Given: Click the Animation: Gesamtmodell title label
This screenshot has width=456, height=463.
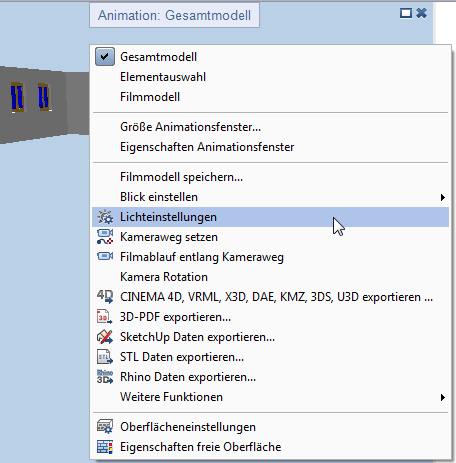Looking at the screenshot, I should coord(174,15).
